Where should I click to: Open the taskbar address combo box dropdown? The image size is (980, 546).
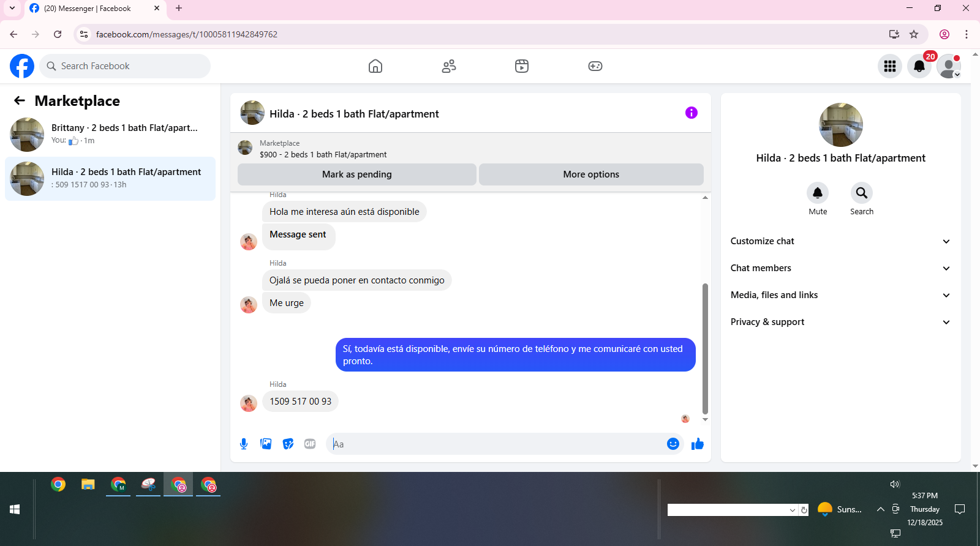pyautogui.click(x=793, y=510)
